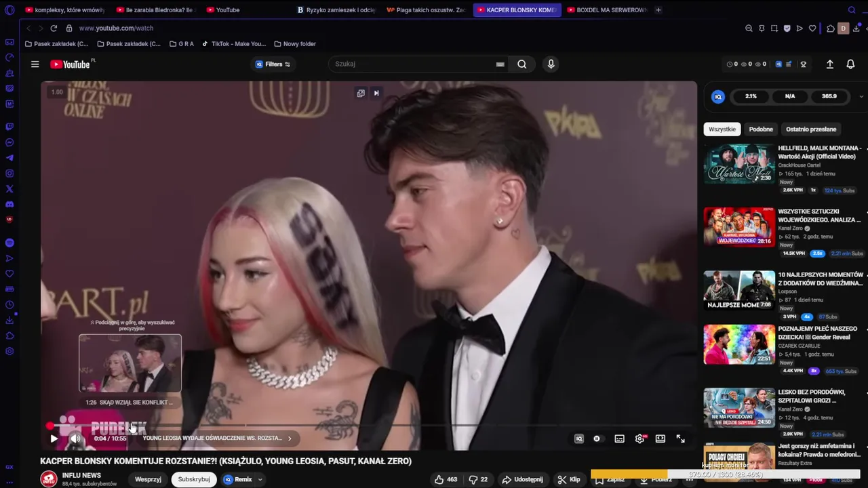
Task: Open browser downloads icon in toolbar
Action: coord(856,28)
